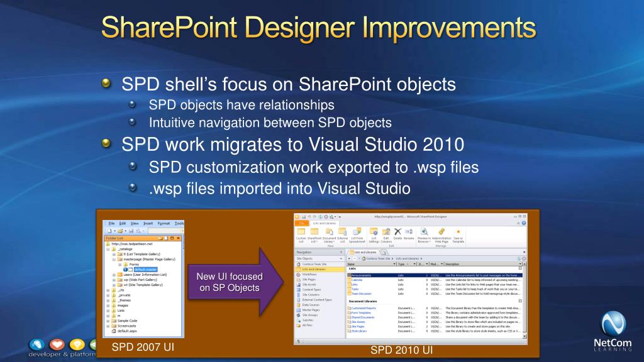Viewport: 644px width, 362px height.
Task: Click the blue help icon in SPD 2010
Action: tap(524, 223)
